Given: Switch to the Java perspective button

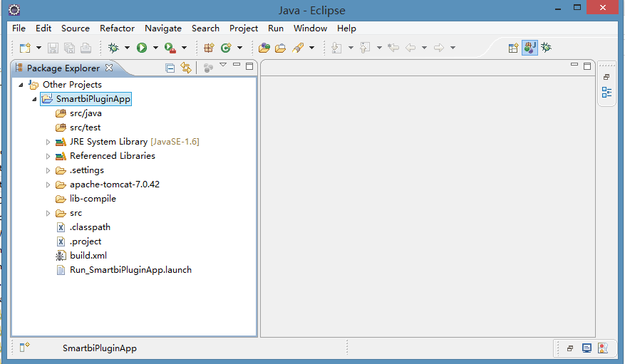Looking at the screenshot, I should [x=530, y=48].
